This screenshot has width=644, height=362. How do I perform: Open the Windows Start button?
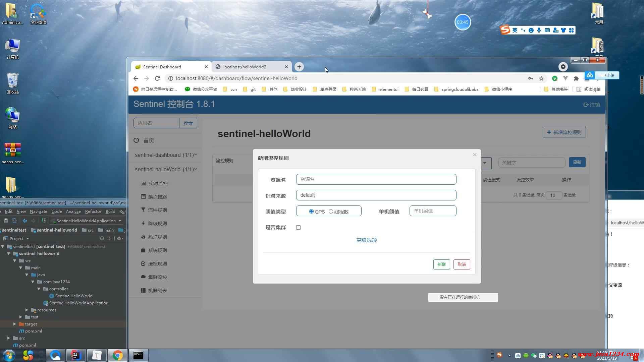pyautogui.click(x=9, y=355)
